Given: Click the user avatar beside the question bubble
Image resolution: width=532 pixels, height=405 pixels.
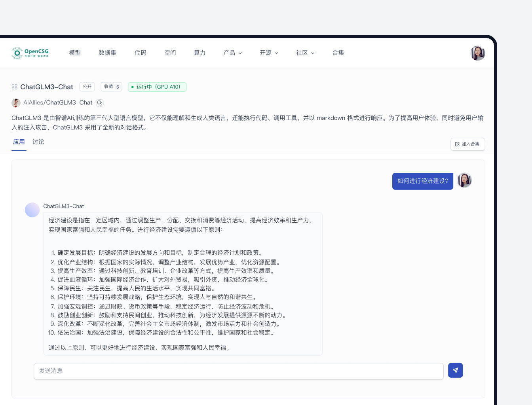Looking at the screenshot, I should click(464, 180).
